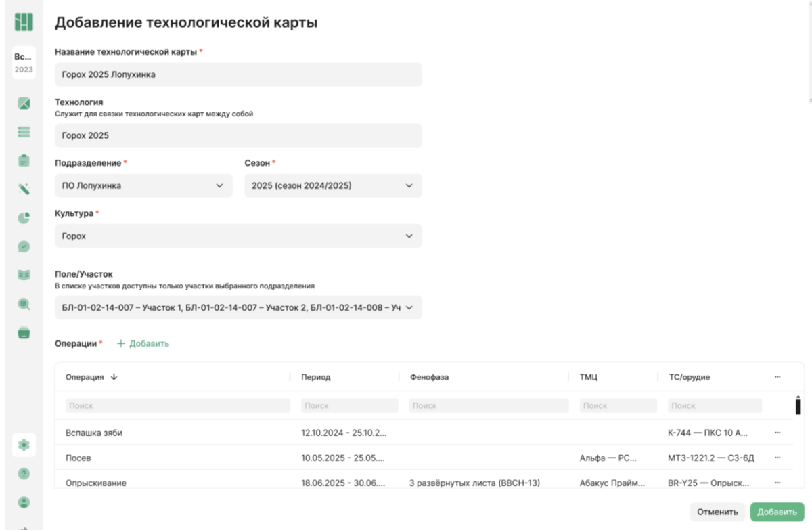Viewport: 812px width, 530px height.
Task: Click the app logo in the sidebar
Action: pyautogui.click(x=24, y=22)
